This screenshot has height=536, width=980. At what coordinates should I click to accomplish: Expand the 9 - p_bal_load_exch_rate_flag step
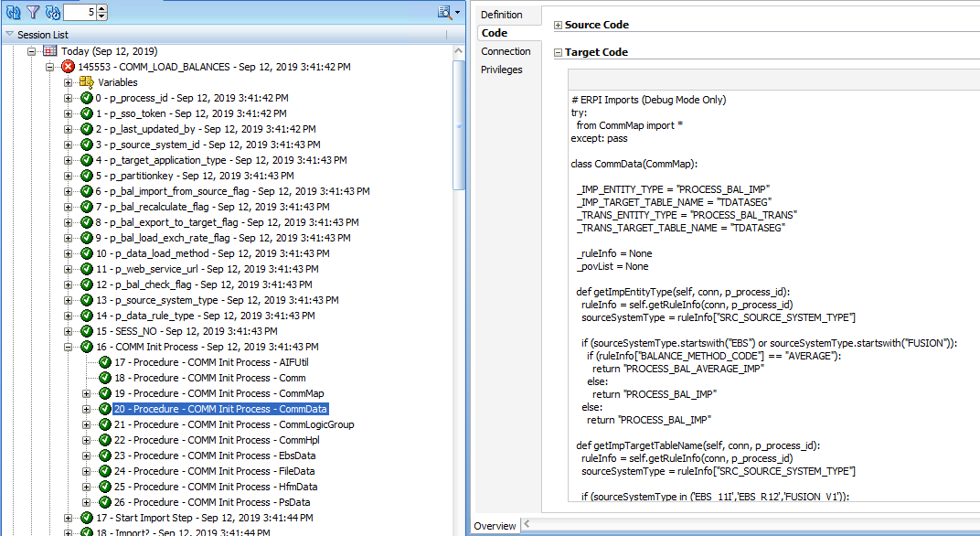tap(68, 239)
